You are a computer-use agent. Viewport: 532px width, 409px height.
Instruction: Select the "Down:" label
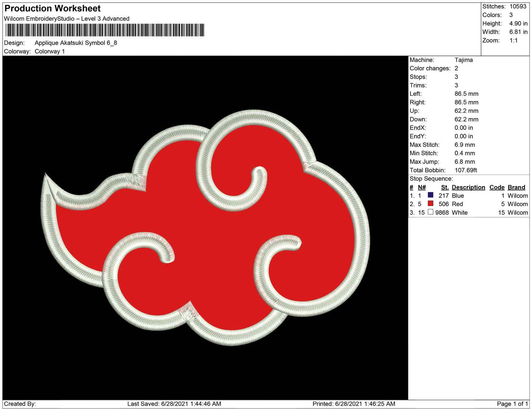pos(418,119)
